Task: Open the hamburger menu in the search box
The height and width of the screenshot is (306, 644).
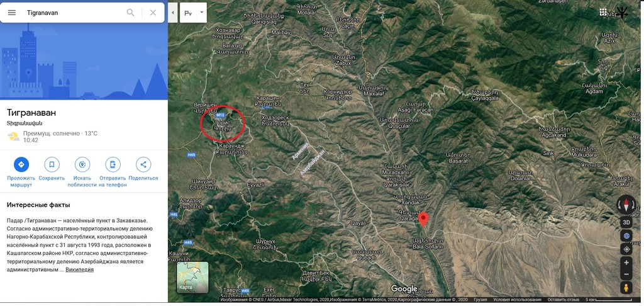Action: click(x=12, y=13)
